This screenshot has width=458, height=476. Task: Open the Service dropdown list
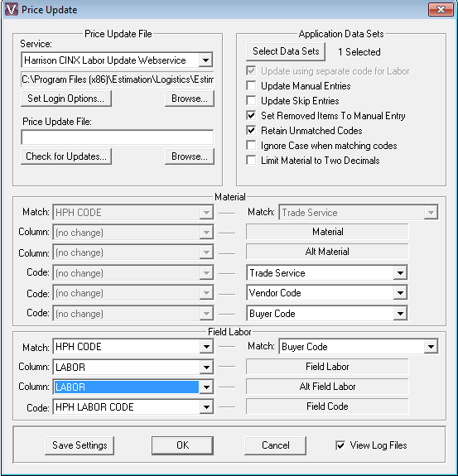tap(205, 60)
